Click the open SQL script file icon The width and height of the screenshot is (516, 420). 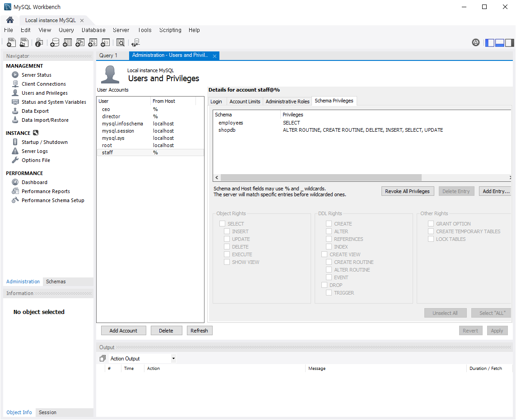point(24,42)
